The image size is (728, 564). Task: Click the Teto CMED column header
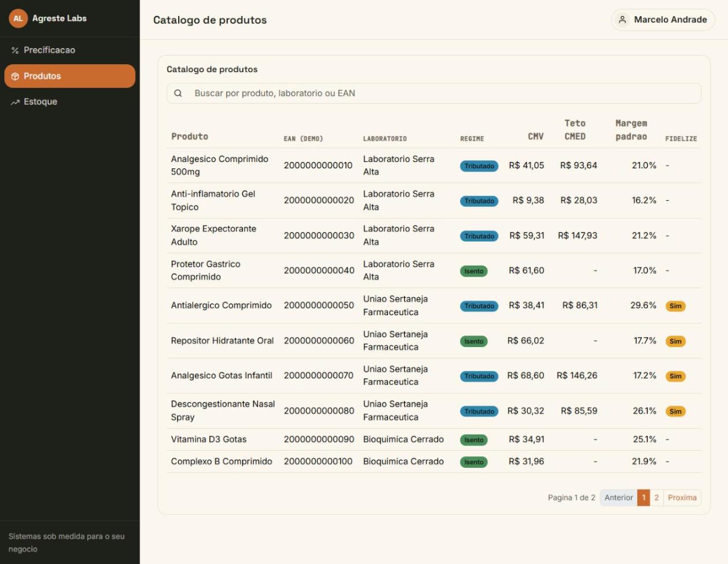click(x=575, y=130)
